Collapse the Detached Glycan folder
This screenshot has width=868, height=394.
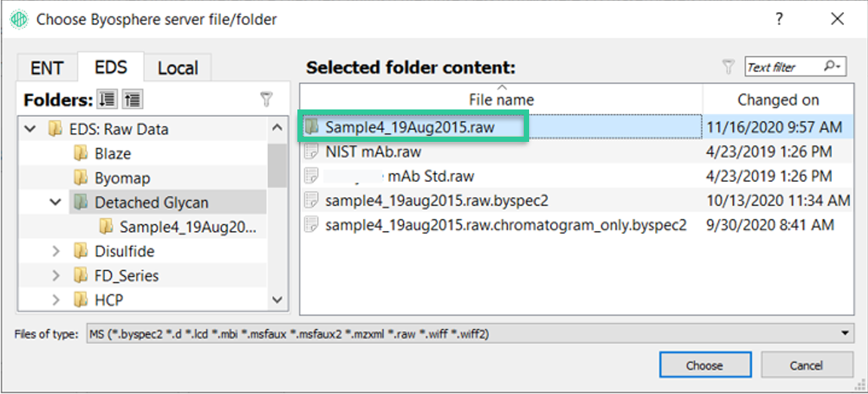[55, 202]
